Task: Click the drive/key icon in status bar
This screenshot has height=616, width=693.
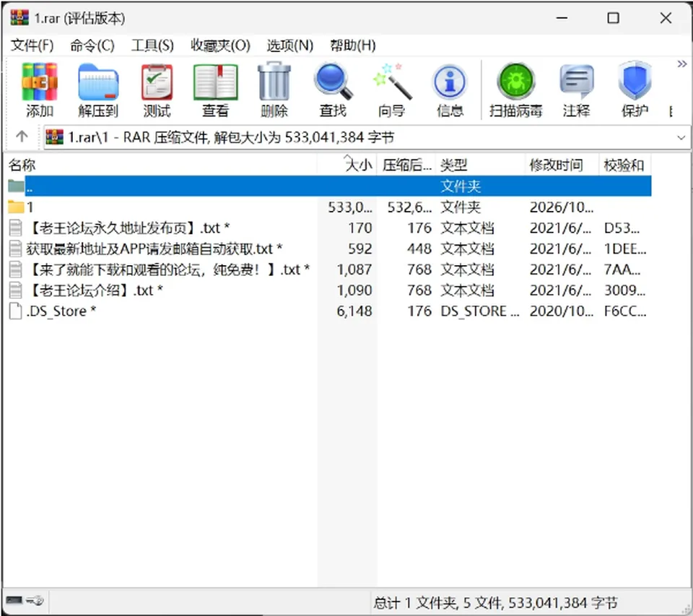Action: [x=25, y=601]
